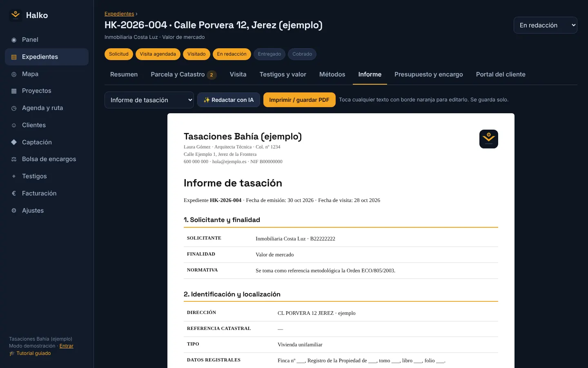Open the Testigos y valor tab

(x=283, y=74)
